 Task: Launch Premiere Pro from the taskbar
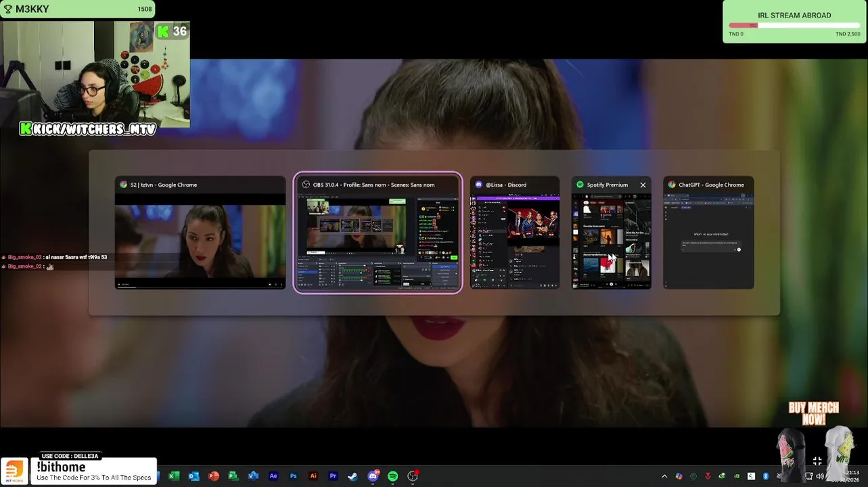(x=333, y=476)
